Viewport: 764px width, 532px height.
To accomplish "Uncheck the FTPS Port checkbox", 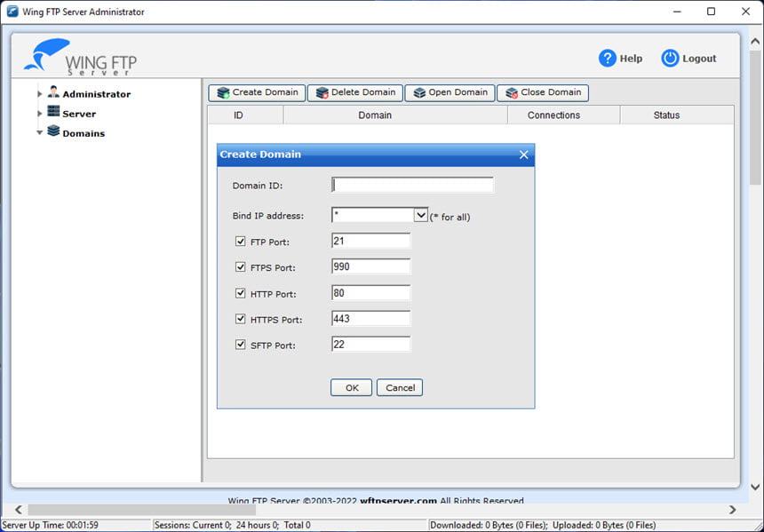I will (x=240, y=267).
